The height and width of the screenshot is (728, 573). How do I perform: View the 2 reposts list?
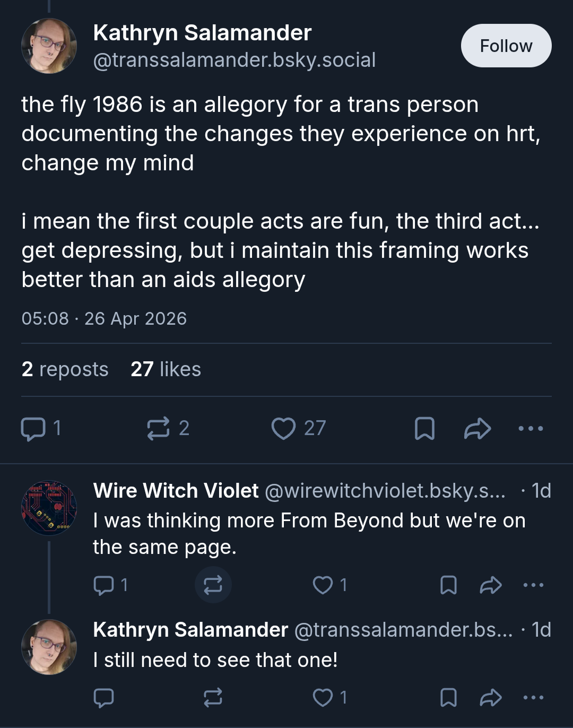pos(65,369)
